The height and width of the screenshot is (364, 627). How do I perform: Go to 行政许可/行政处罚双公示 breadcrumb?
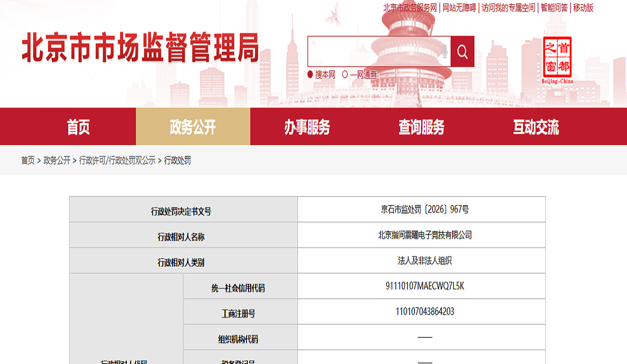point(117,161)
